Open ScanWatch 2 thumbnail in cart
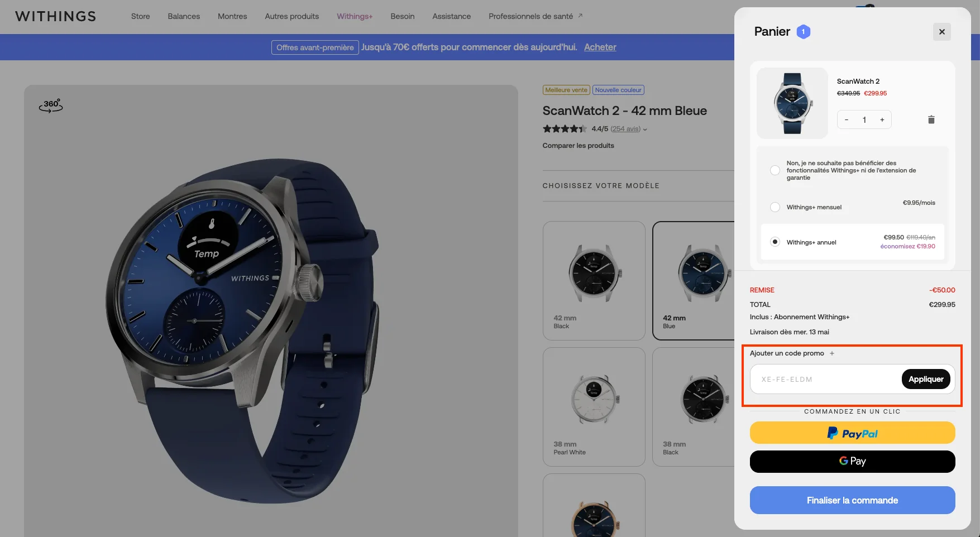 point(792,103)
